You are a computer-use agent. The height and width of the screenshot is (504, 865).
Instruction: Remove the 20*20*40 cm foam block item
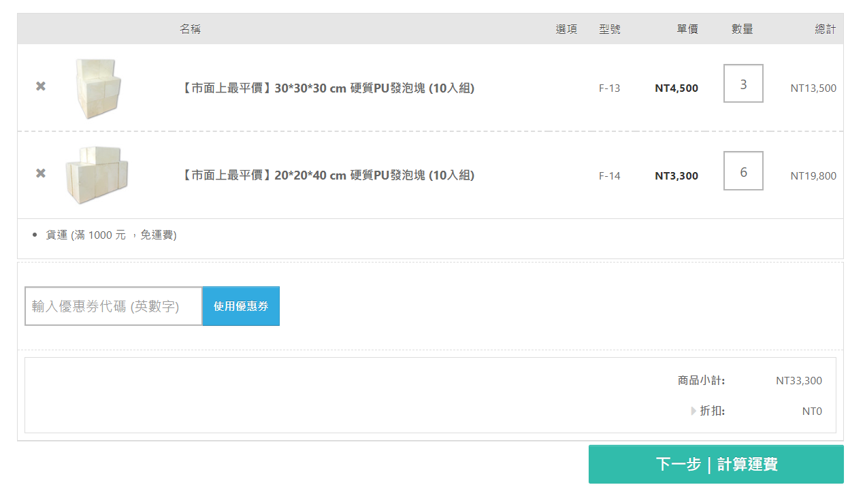[x=41, y=173]
